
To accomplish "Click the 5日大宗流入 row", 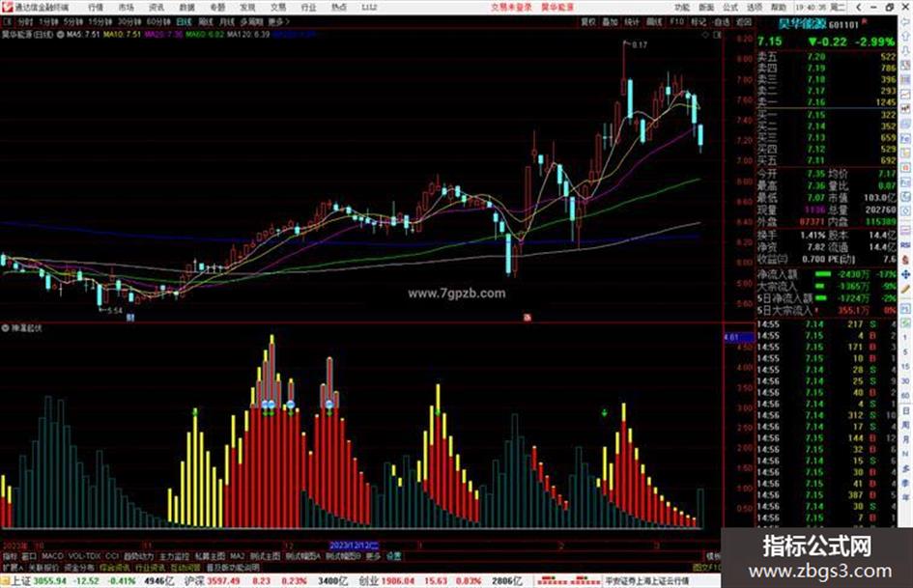I will pyautogui.click(x=826, y=310).
